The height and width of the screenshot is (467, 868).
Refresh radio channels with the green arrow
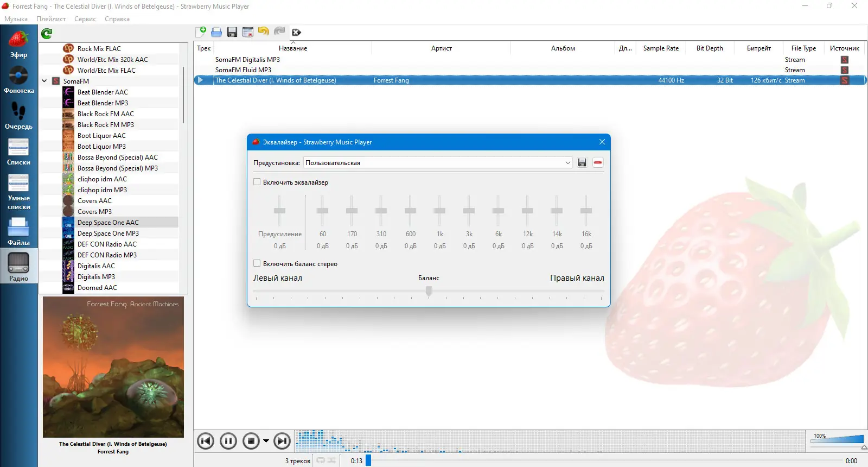pyautogui.click(x=47, y=34)
